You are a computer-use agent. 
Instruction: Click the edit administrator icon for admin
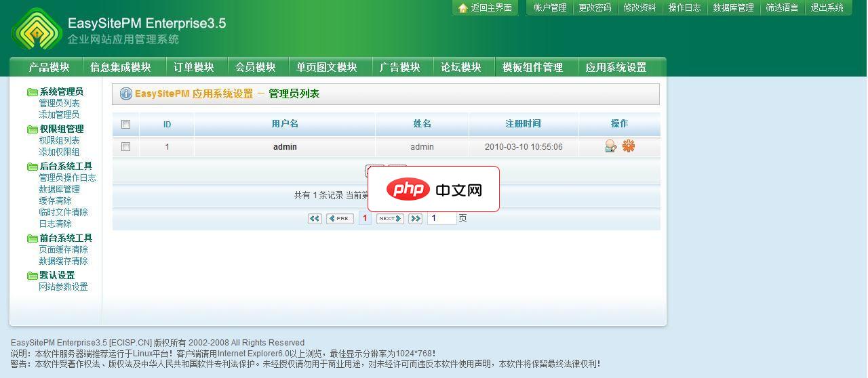(x=611, y=146)
